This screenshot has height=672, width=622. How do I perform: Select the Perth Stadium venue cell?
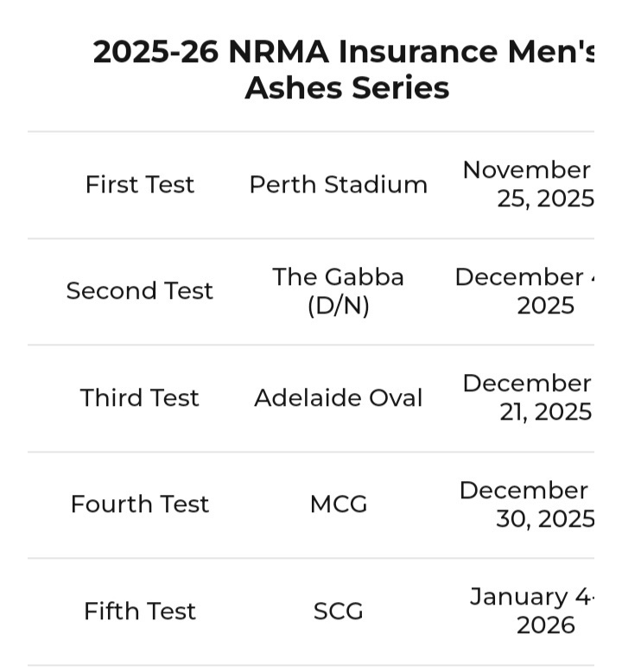click(339, 185)
